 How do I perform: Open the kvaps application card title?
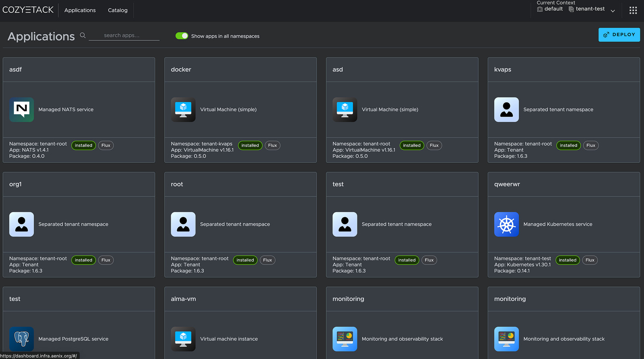tap(503, 70)
